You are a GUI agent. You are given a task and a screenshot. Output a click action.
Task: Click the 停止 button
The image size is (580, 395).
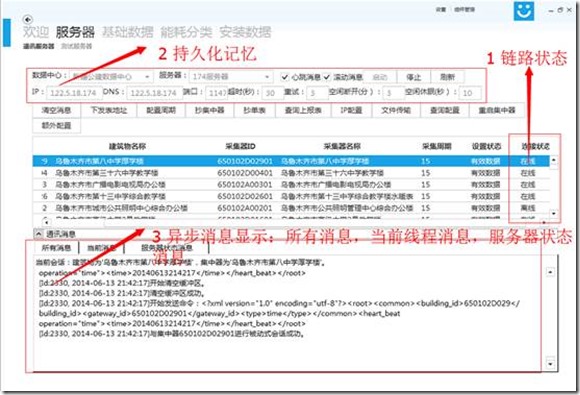[413, 77]
